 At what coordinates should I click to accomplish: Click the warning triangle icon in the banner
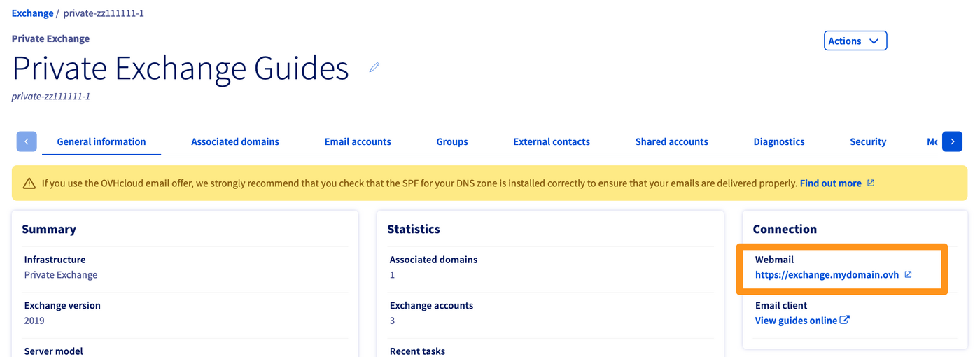[29, 183]
